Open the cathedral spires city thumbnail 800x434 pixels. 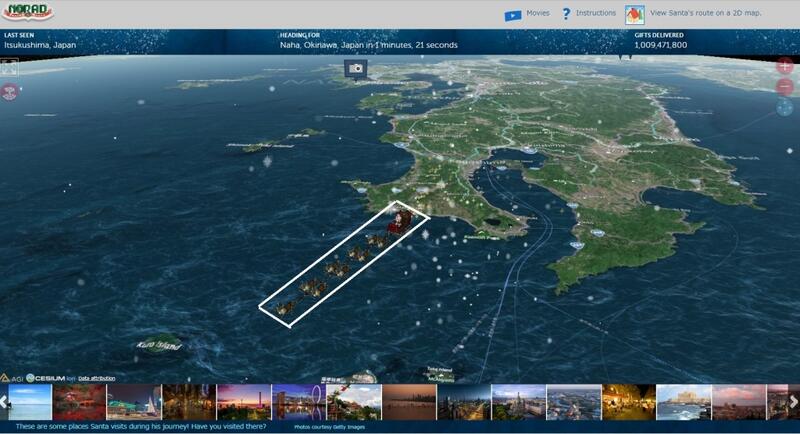point(518,402)
